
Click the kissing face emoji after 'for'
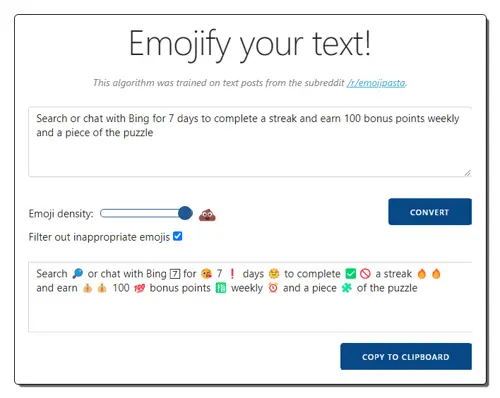(x=207, y=274)
